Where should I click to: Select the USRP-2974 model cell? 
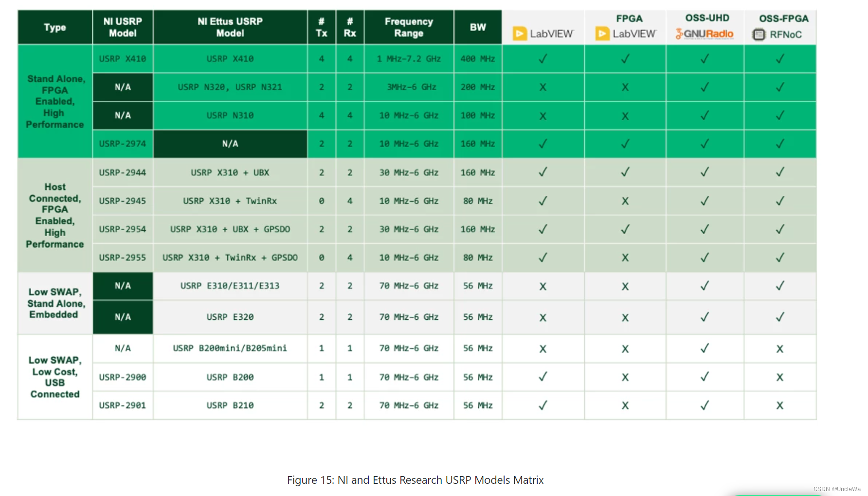coord(122,144)
